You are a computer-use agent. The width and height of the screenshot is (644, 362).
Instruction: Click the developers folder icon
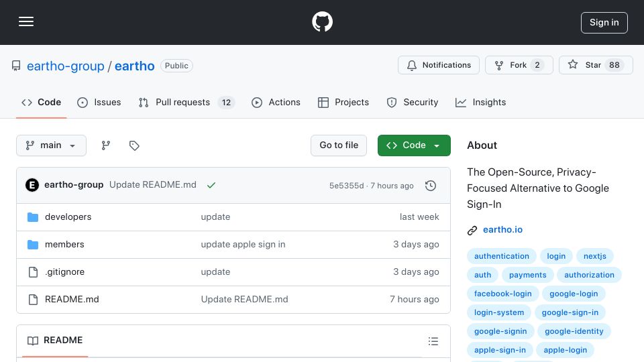(33, 217)
